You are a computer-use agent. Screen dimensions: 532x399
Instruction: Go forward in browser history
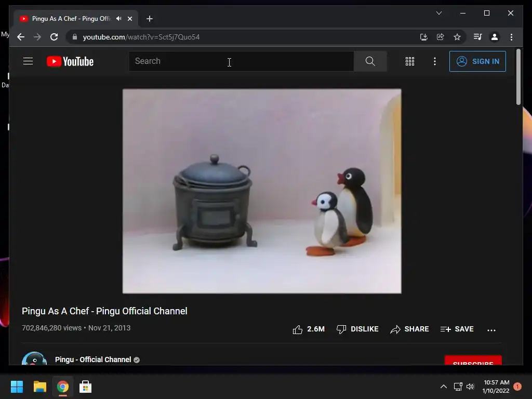[37, 37]
